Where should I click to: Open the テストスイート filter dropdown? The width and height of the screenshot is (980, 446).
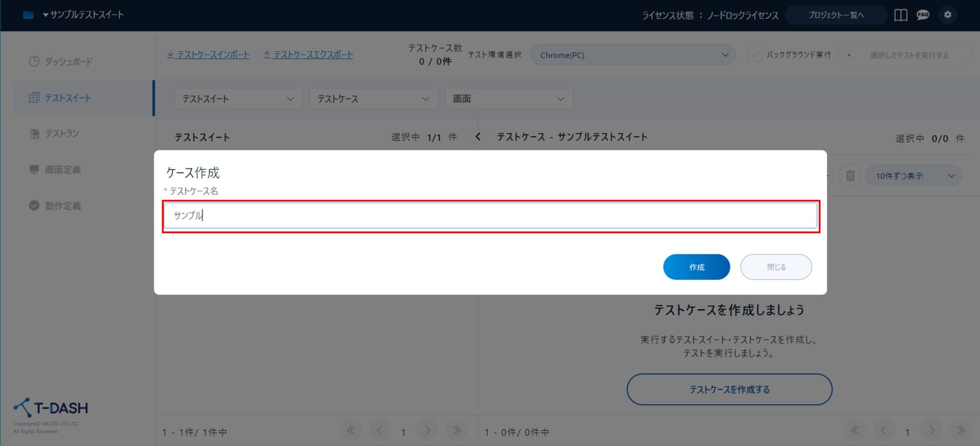[238, 98]
